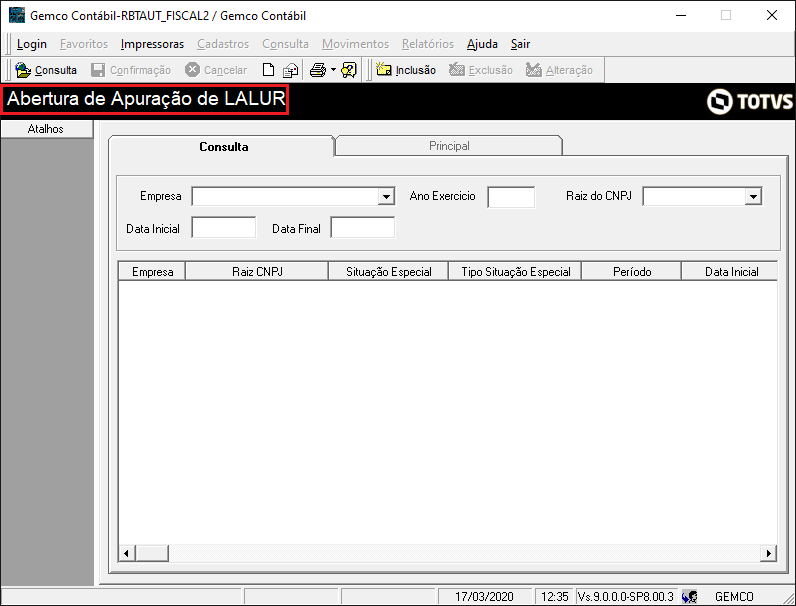Click the Inclusão toolbar button
796x606 pixels.
click(406, 70)
